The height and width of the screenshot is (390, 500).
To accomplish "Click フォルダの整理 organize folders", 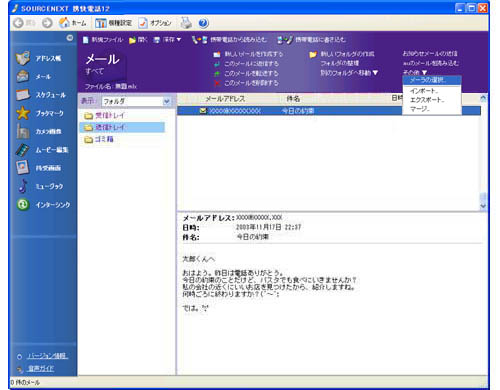I will tap(340, 63).
